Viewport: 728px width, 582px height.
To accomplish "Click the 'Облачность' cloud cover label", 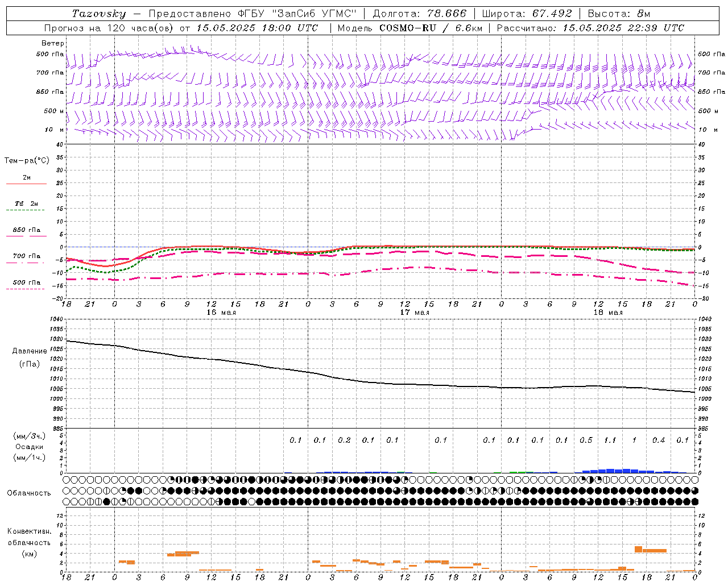I will tap(29, 493).
